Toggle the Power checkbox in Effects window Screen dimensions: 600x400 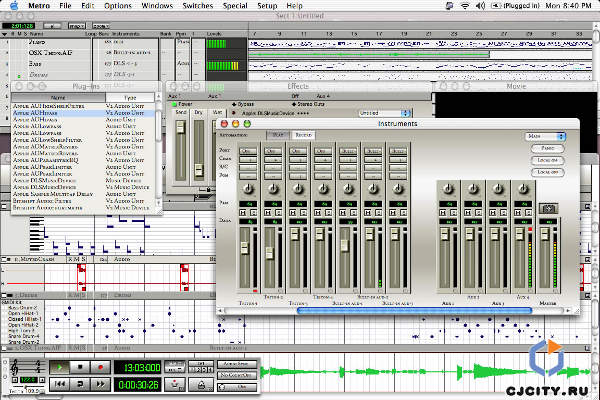click(174, 104)
